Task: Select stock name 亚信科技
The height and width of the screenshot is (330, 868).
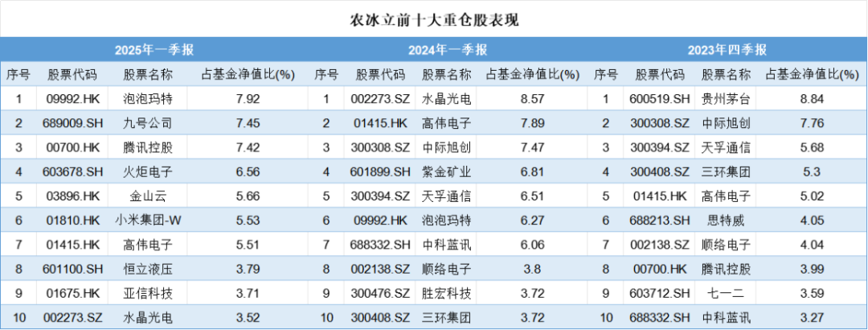Action: pos(148,294)
